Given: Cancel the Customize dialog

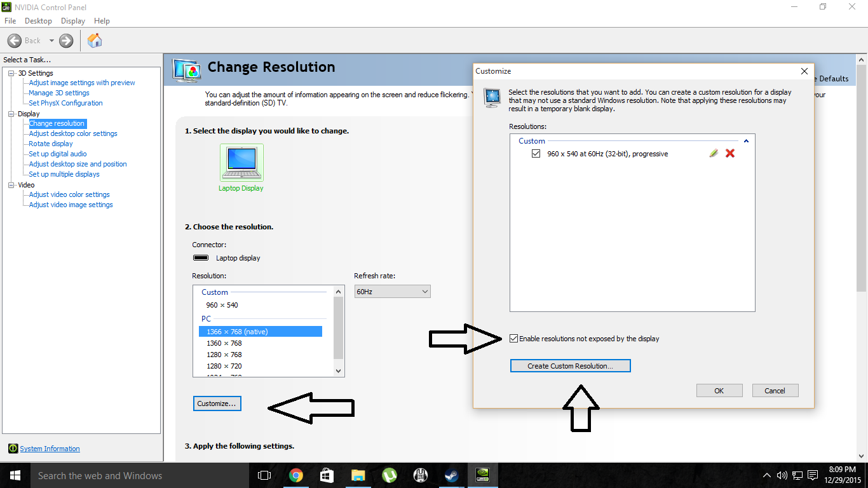Looking at the screenshot, I should click(775, 391).
